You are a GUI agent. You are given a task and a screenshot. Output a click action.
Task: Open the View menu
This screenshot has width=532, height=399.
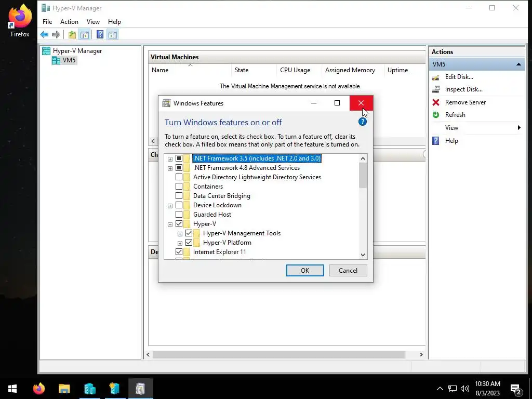click(93, 22)
